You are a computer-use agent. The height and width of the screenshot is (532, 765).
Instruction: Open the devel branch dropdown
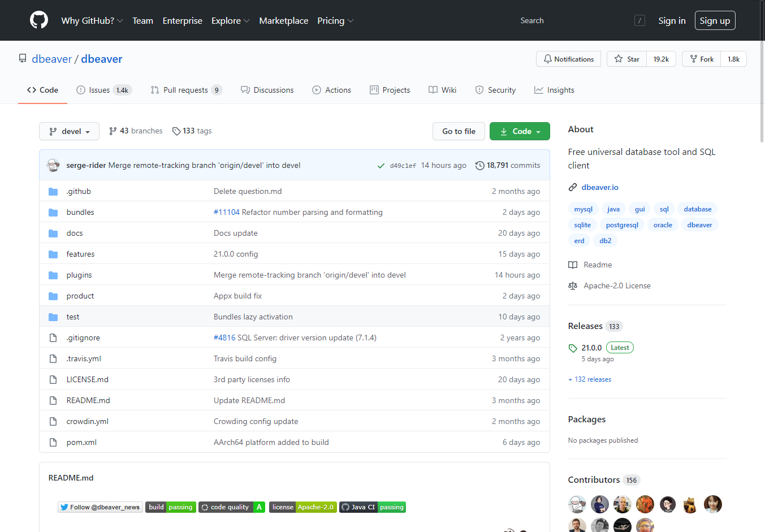coord(69,131)
